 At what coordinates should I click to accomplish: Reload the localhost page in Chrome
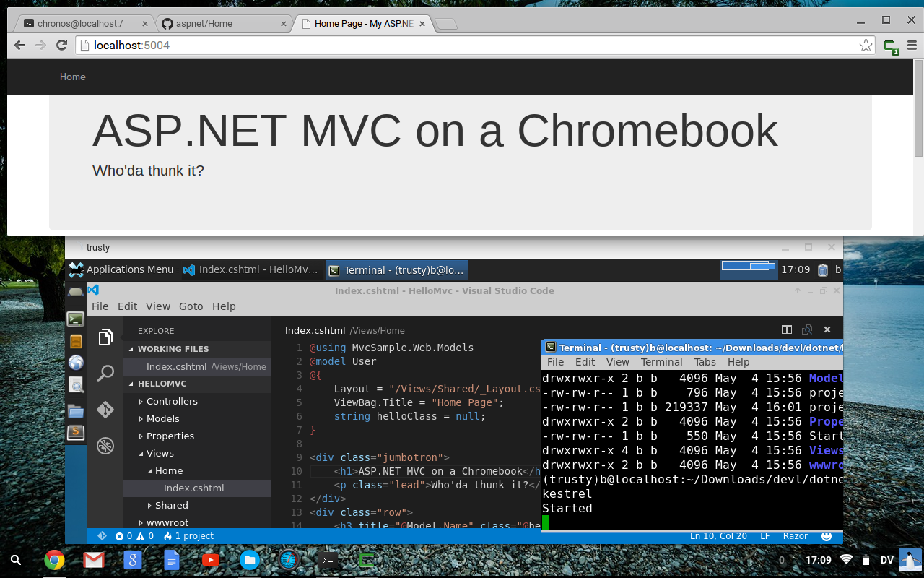pyautogui.click(x=62, y=46)
